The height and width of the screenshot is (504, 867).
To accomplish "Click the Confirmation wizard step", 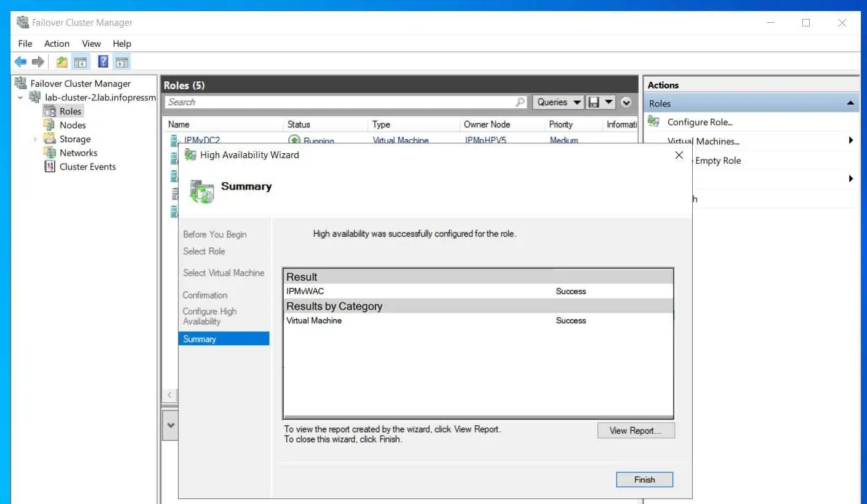I will (x=205, y=295).
